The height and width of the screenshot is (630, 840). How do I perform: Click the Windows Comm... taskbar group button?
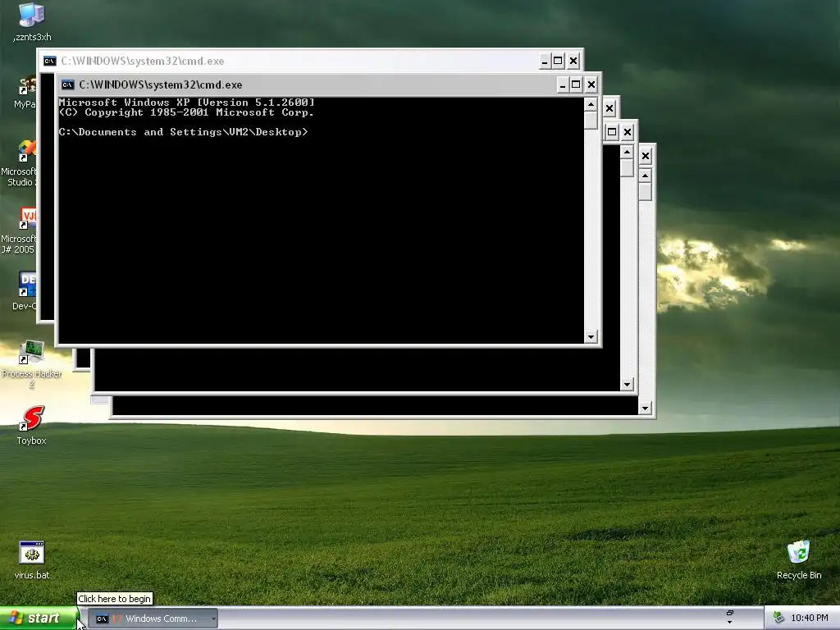(x=153, y=619)
